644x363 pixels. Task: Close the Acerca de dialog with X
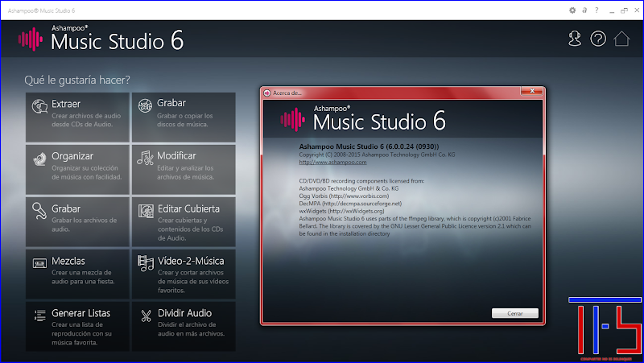pos(532,91)
